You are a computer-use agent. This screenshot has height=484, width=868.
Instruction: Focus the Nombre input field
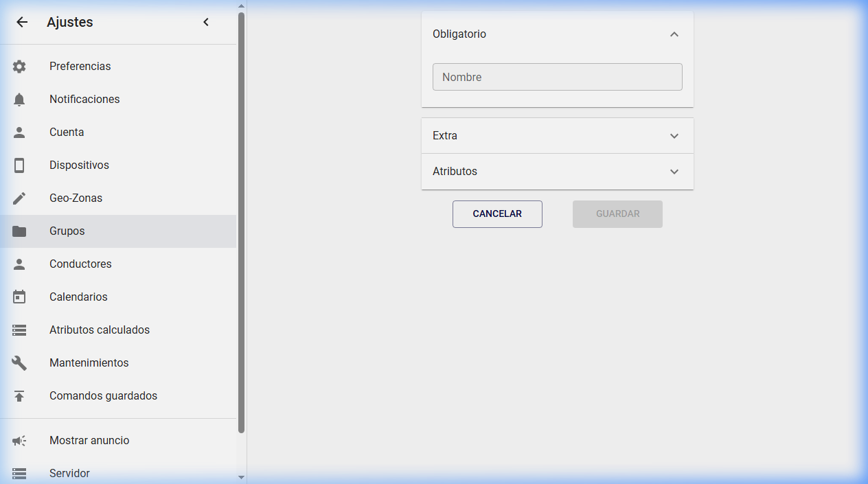[x=558, y=77]
